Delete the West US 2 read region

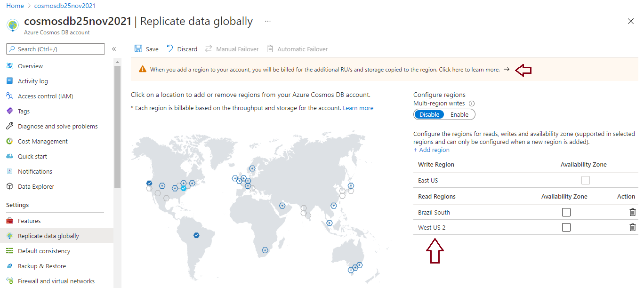click(x=632, y=227)
